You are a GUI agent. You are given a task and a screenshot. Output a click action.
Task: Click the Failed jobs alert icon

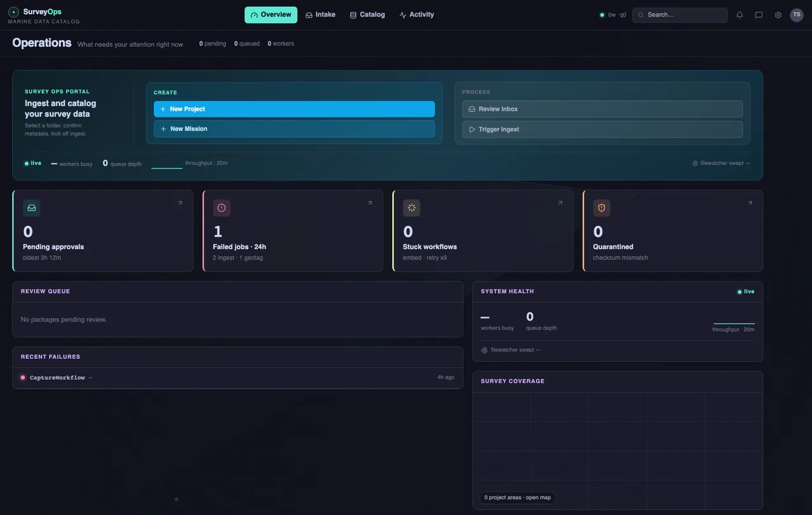pyautogui.click(x=221, y=208)
